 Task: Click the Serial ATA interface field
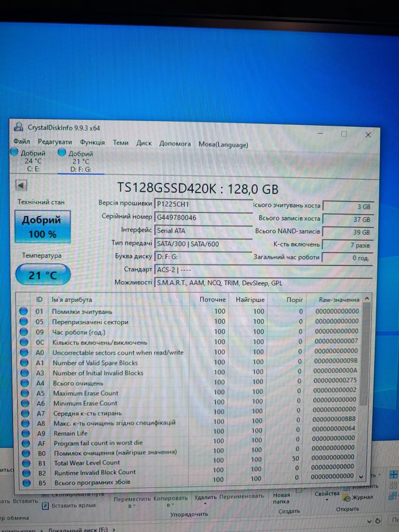pos(203,231)
